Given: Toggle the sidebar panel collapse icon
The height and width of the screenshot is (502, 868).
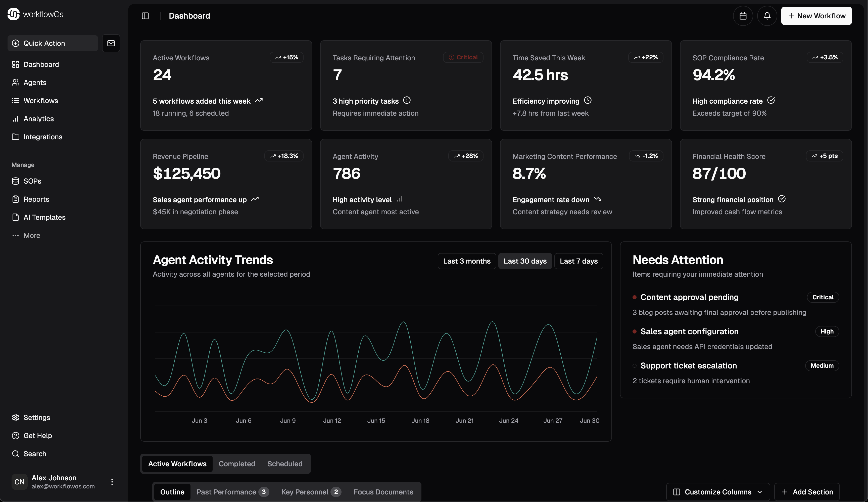Looking at the screenshot, I should pyautogui.click(x=145, y=16).
